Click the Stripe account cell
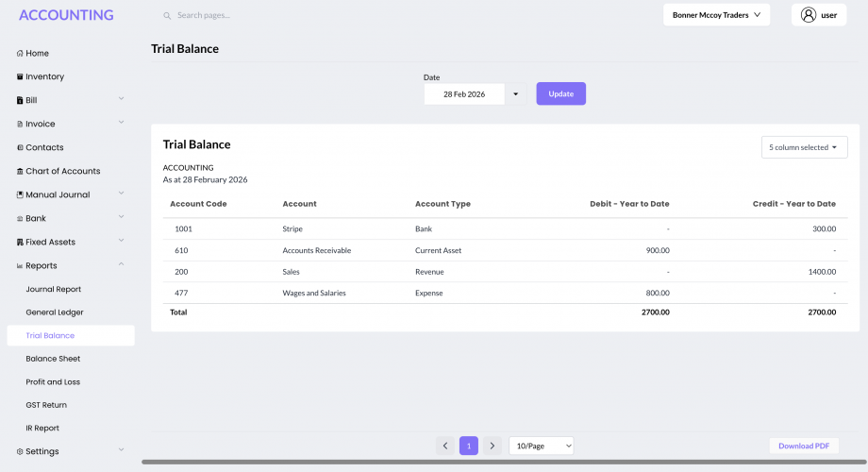 click(292, 228)
